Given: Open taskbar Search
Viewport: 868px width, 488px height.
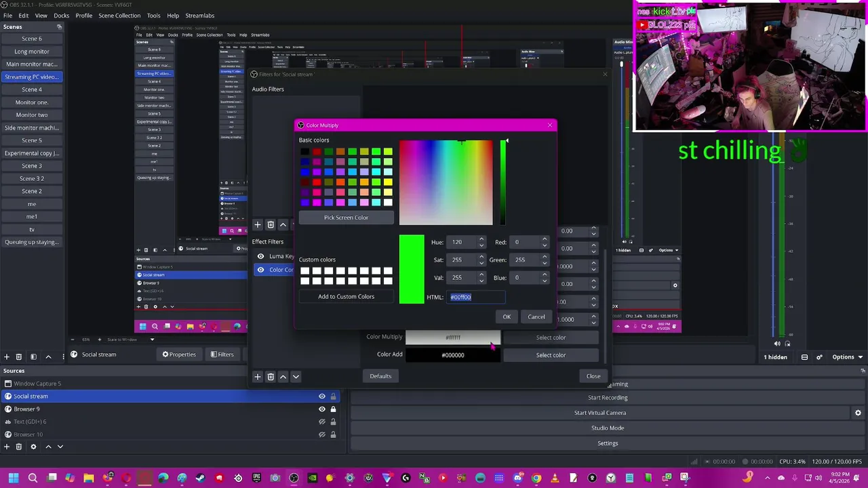Looking at the screenshot, I should pyautogui.click(x=33, y=478).
